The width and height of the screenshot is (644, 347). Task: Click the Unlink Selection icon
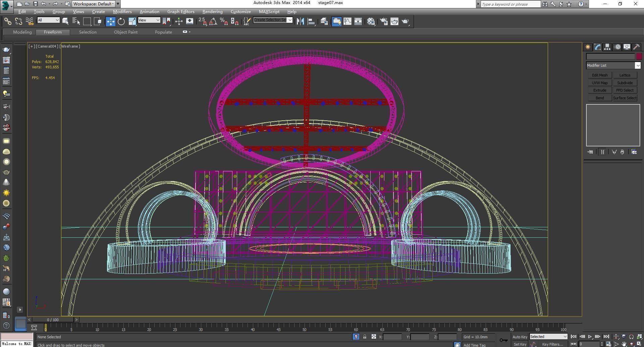18,21
